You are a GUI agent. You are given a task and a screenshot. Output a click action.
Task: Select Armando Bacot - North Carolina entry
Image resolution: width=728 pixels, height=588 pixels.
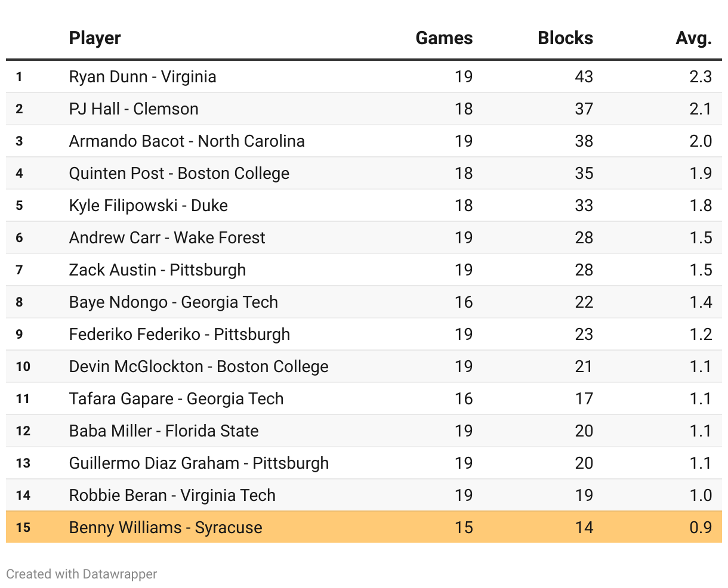tap(187, 141)
